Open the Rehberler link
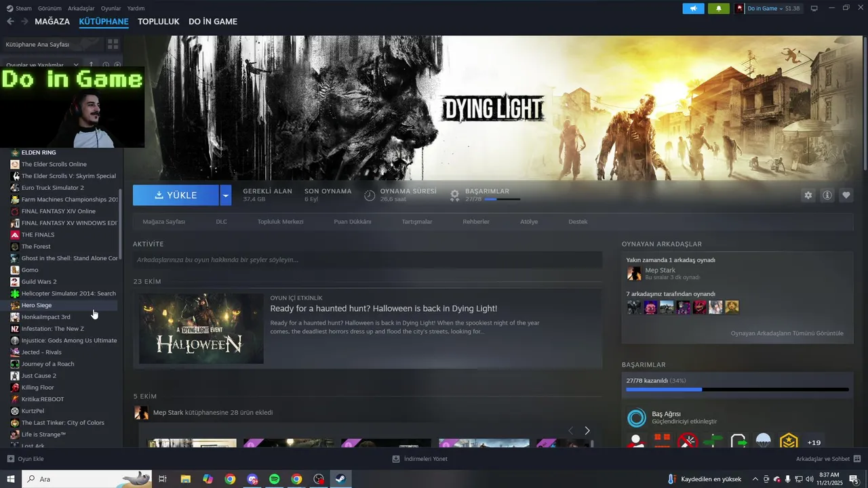This screenshot has width=868, height=488. pyautogui.click(x=476, y=222)
